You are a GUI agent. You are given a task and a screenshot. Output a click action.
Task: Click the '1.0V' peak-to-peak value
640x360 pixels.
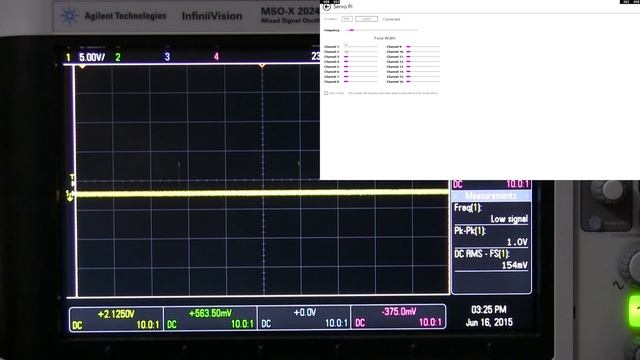coord(517,242)
